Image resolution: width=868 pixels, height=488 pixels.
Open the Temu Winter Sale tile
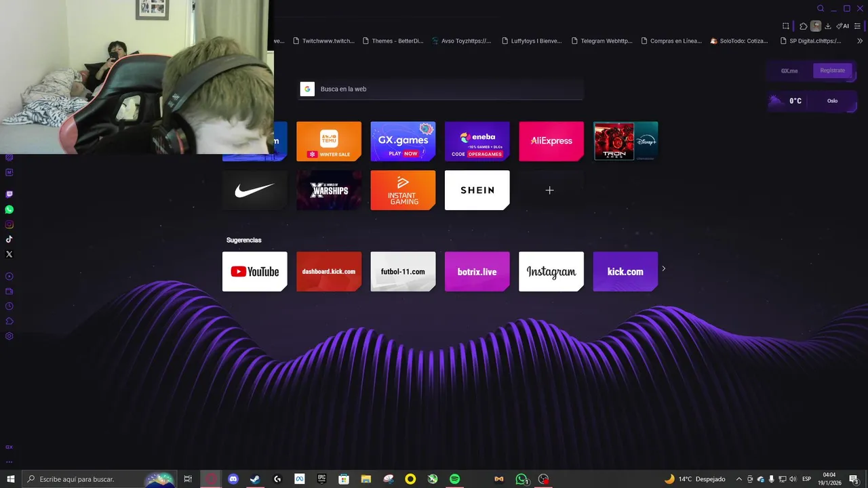(x=329, y=141)
